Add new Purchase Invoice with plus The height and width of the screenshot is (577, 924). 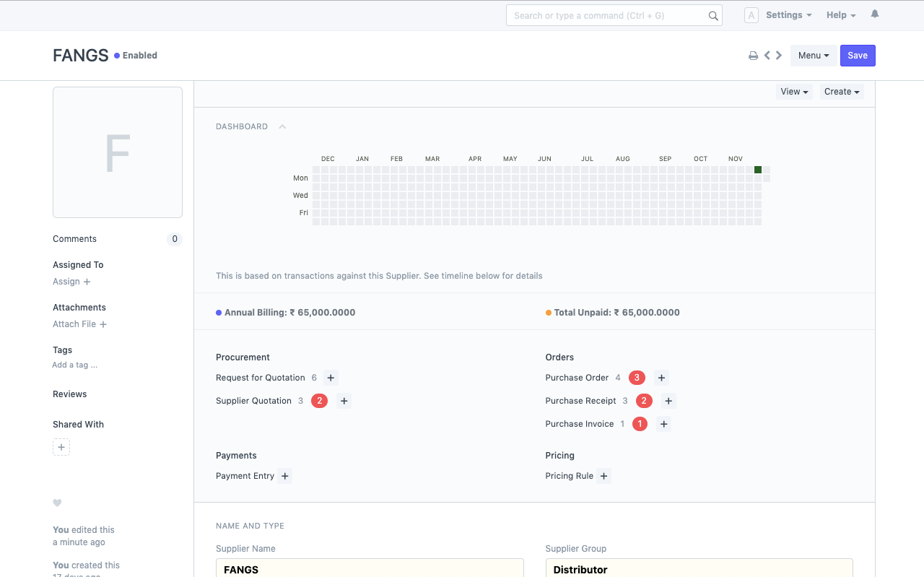(x=663, y=424)
